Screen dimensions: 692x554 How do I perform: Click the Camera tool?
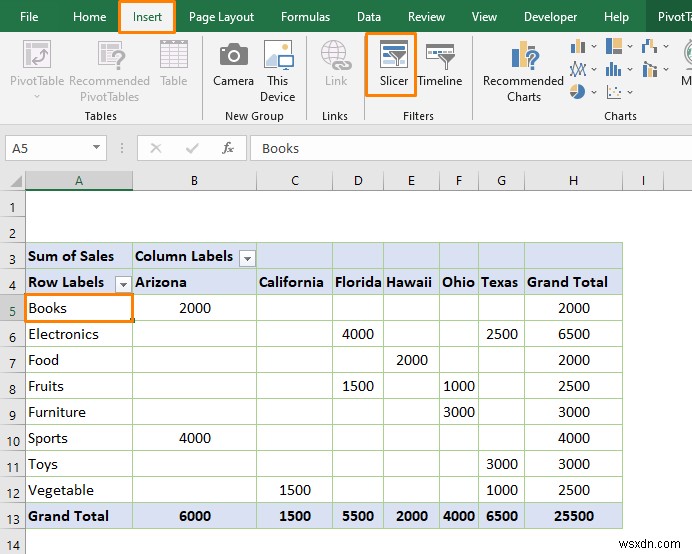click(x=233, y=64)
